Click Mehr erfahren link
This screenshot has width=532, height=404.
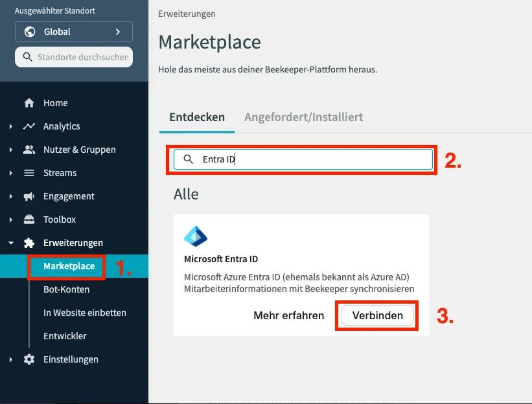(x=289, y=315)
